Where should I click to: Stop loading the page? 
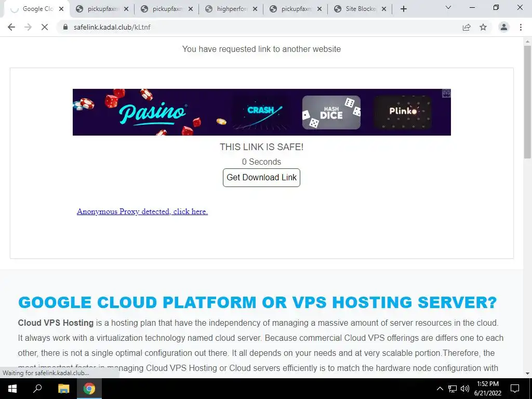[x=45, y=27]
